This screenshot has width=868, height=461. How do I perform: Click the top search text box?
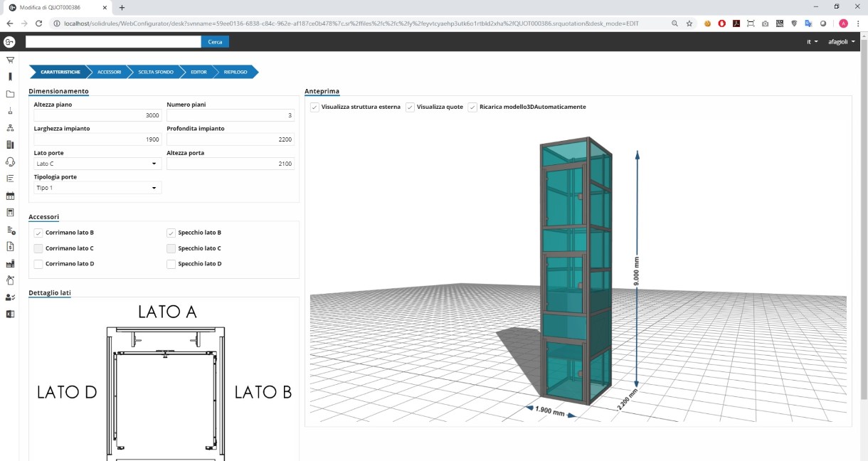[114, 42]
